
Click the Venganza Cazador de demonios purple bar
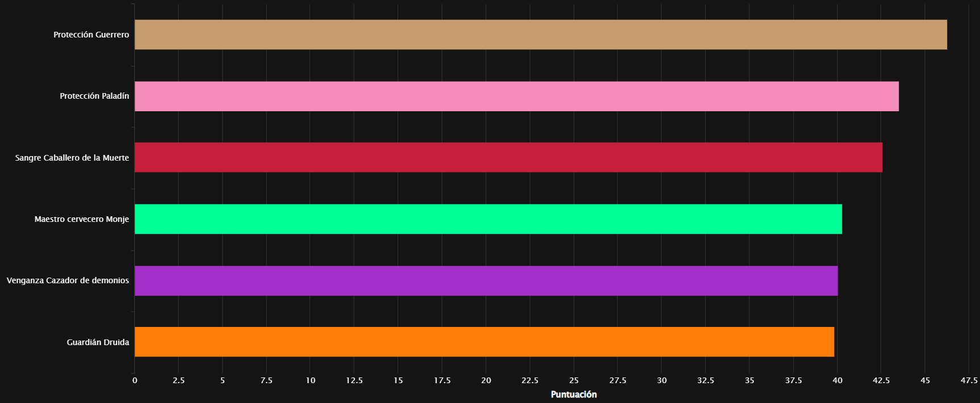coord(486,280)
